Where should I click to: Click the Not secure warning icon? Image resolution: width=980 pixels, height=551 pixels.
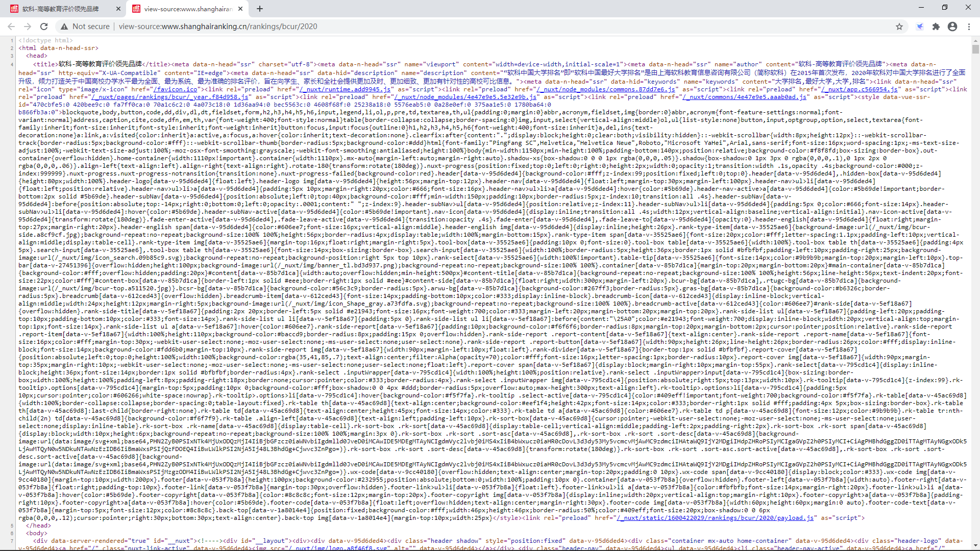(64, 27)
